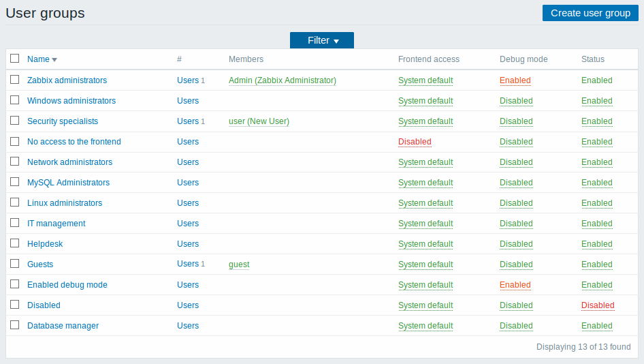Toggle Enabled status for Guests group
The width and height of the screenshot is (644, 364).
(x=597, y=264)
